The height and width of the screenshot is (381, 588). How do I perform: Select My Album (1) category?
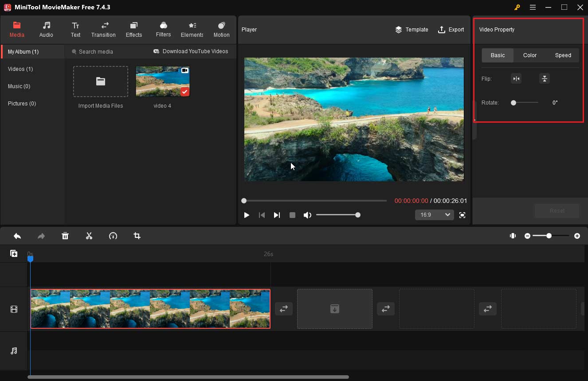(33, 52)
